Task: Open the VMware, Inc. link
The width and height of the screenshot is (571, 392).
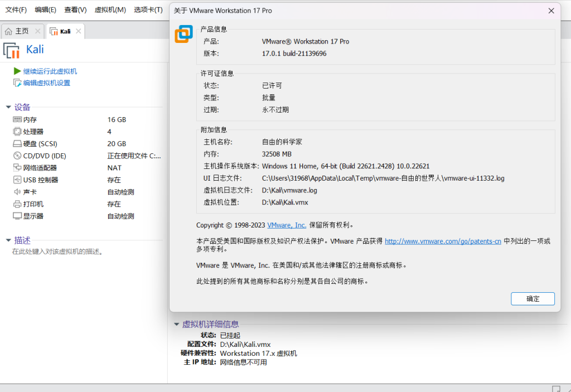Action: coord(287,225)
